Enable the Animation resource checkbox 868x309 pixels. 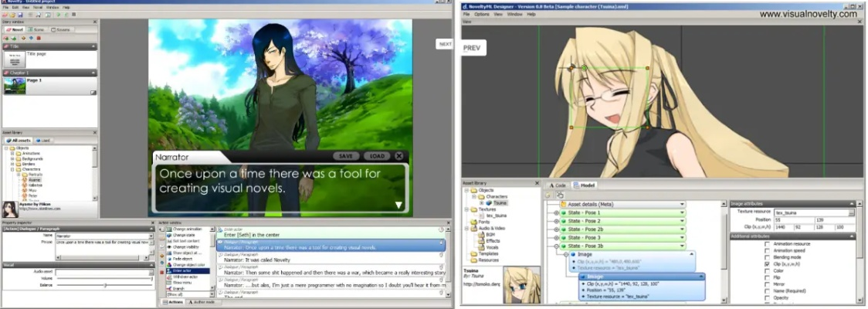tap(766, 243)
